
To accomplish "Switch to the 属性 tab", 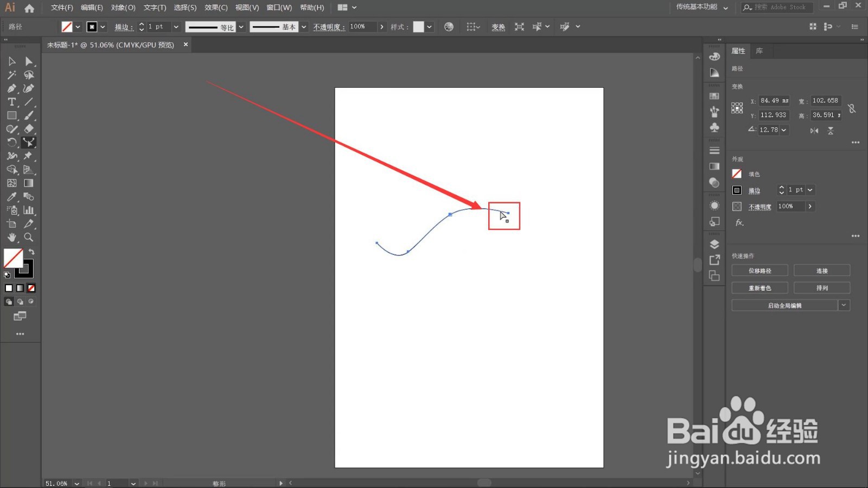I will pyautogui.click(x=738, y=51).
